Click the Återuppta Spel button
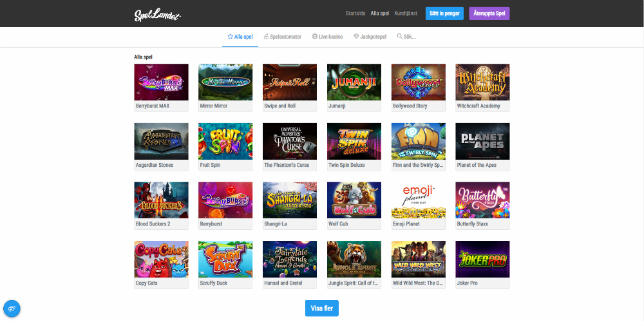Screen dimensions: 644x322 (489, 14)
